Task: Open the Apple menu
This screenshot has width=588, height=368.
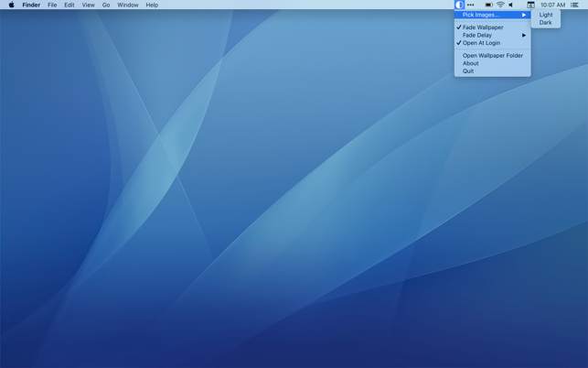Action: pos(12,5)
